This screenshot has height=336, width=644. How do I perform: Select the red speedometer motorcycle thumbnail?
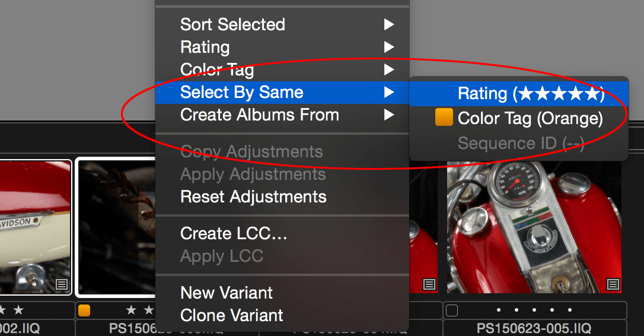534,227
